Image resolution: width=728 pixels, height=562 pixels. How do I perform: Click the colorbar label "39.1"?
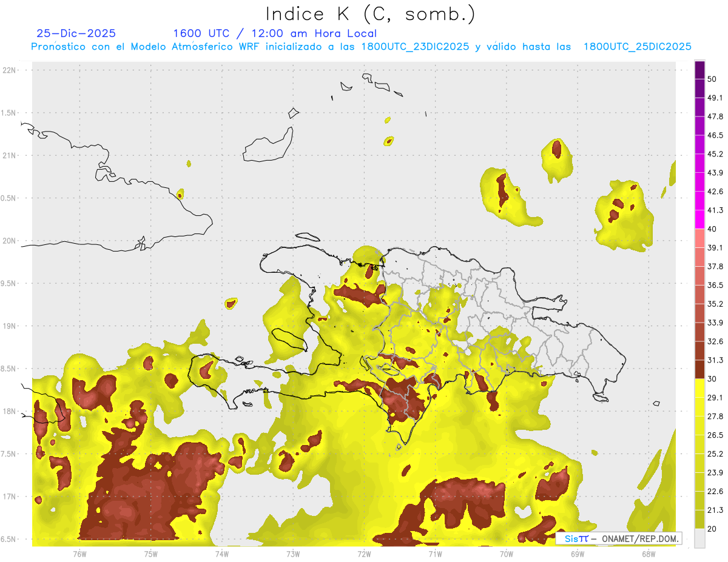[716, 248]
